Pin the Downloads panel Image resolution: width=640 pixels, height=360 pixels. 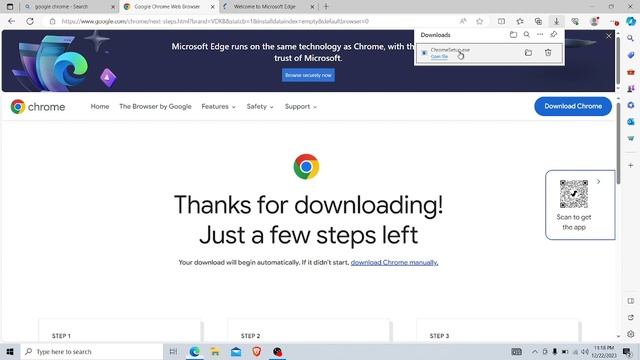553,35
